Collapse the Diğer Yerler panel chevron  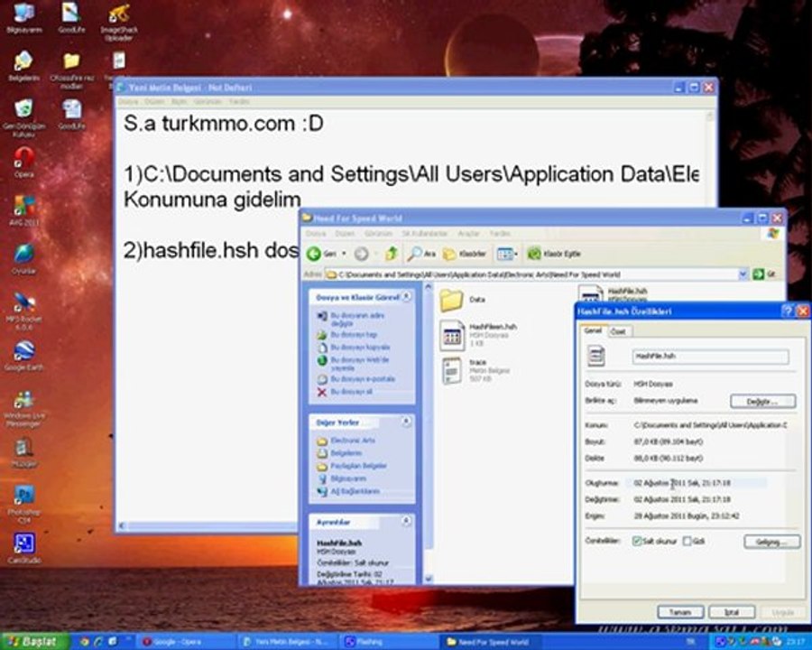coord(407,422)
